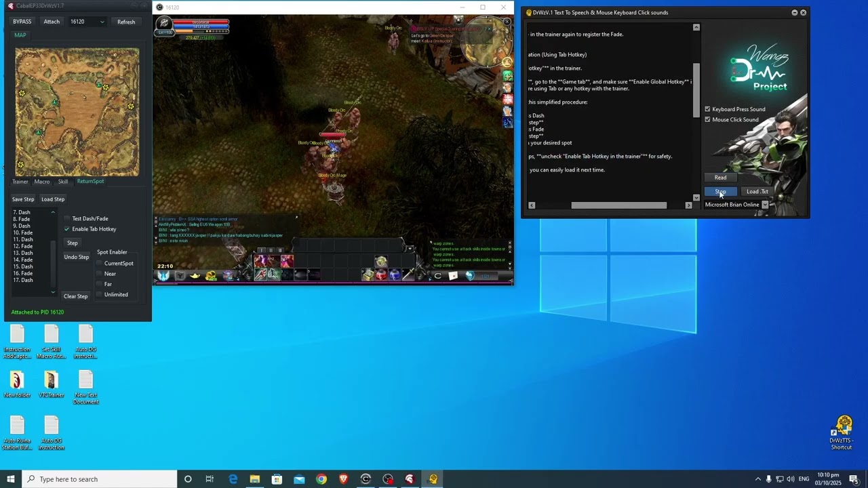Switch to the Skill tab

[x=63, y=182]
